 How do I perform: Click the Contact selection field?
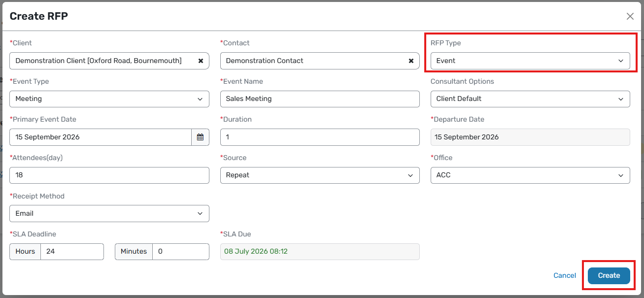320,61
